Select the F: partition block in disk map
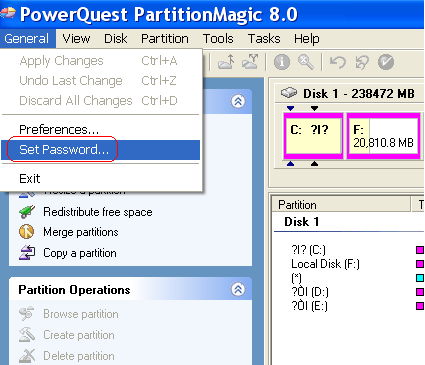 pyautogui.click(x=383, y=136)
